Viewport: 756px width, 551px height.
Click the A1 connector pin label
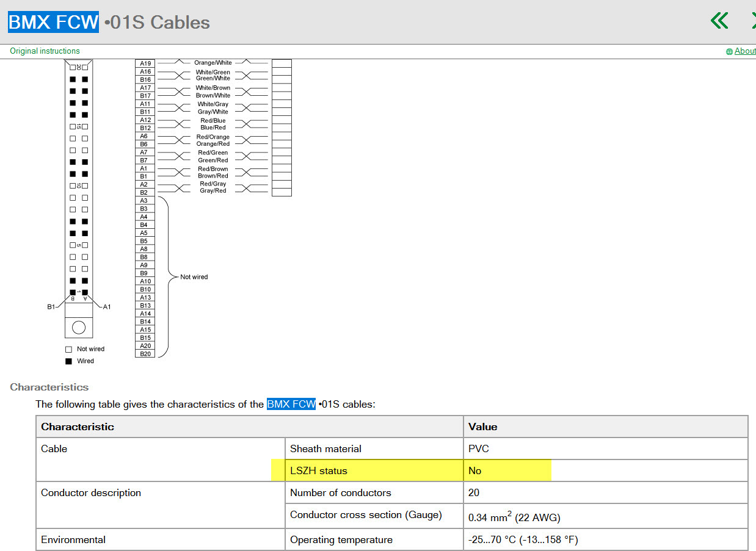(107, 306)
